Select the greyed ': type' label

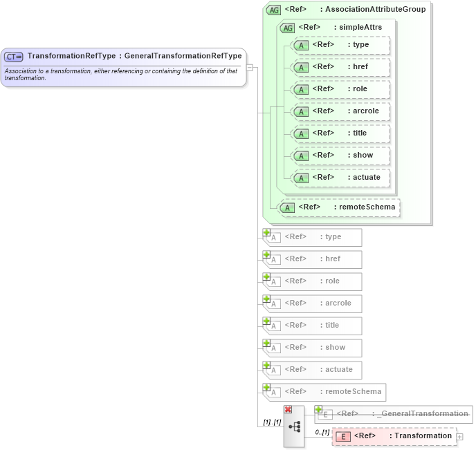(331, 236)
